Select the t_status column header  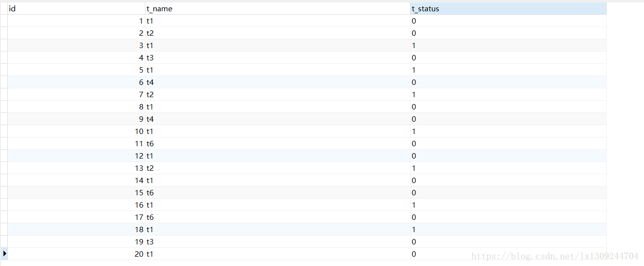[508, 9]
